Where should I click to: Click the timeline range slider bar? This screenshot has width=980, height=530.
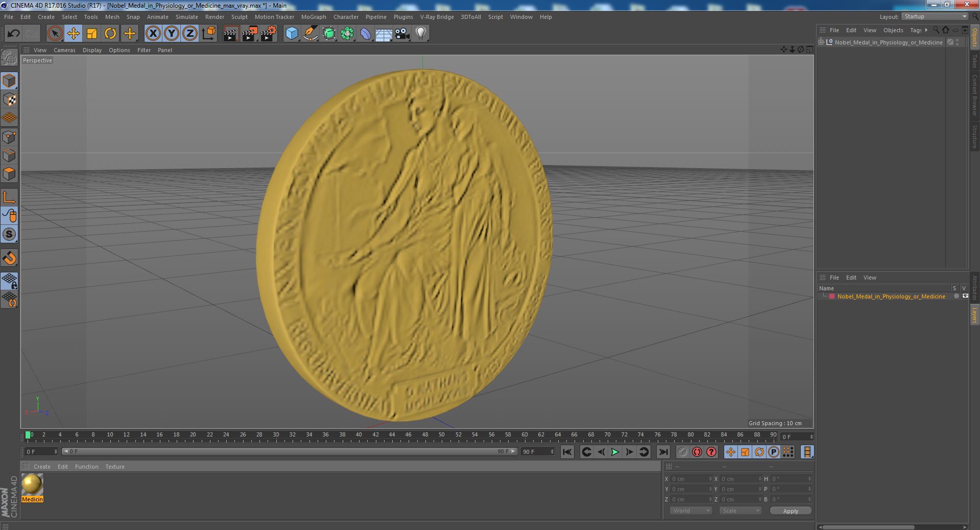point(290,452)
